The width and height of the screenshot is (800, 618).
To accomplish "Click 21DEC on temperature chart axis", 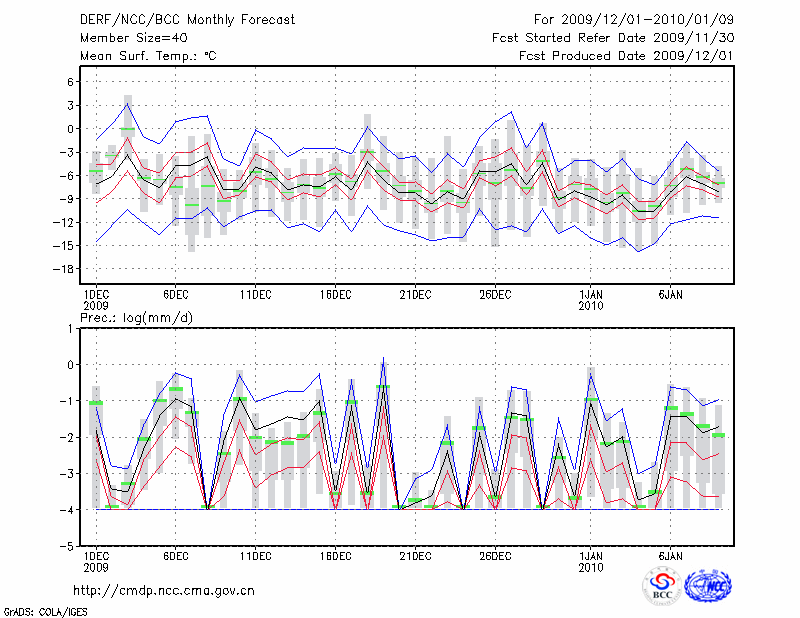I will pyautogui.click(x=415, y=294).
